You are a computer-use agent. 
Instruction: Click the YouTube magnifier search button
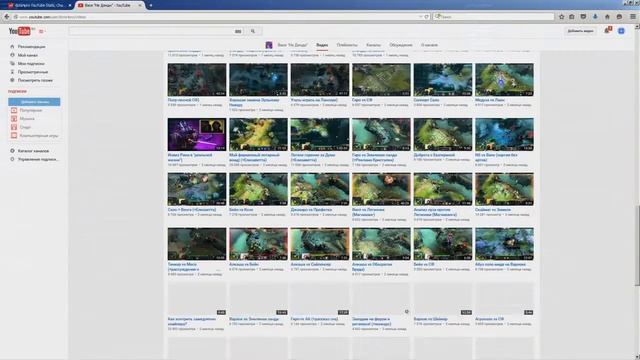(x=253, y=31)
